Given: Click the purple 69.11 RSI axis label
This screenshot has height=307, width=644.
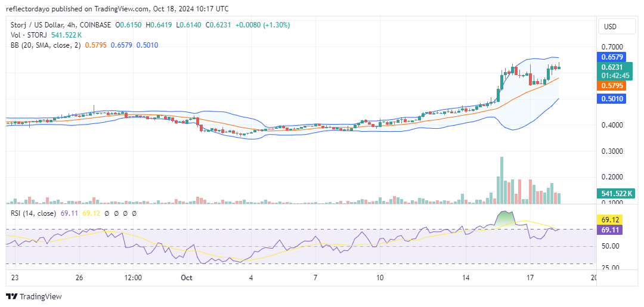Looking at the screenshot, I should click(x=611, y=230).
